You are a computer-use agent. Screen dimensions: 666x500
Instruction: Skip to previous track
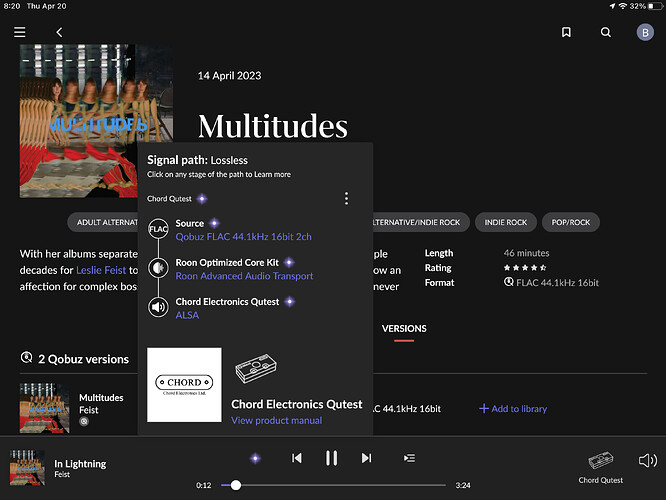pos(296,458)
